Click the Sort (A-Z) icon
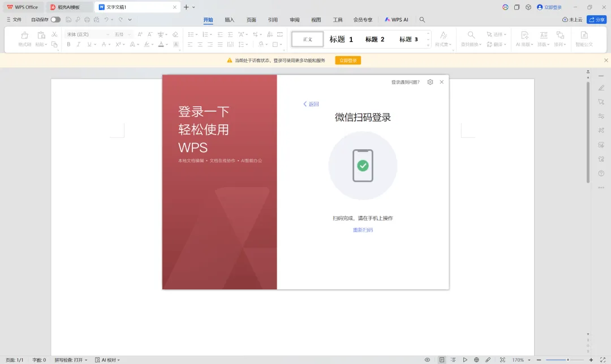The image size is (611, 364). tap(270, 34)
